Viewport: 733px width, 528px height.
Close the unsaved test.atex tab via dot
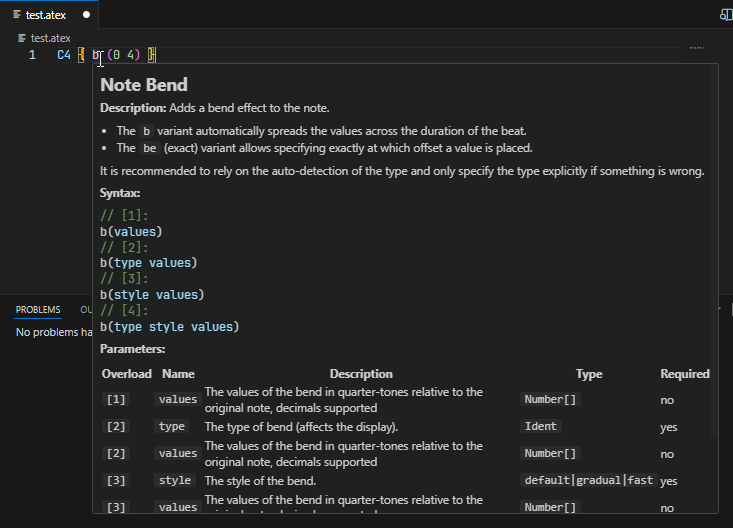pos(86,15)
